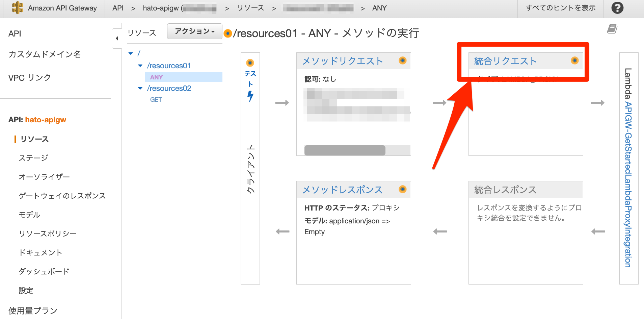Collapse the root / resource tree
644x319 pixels.
(131, 53)
